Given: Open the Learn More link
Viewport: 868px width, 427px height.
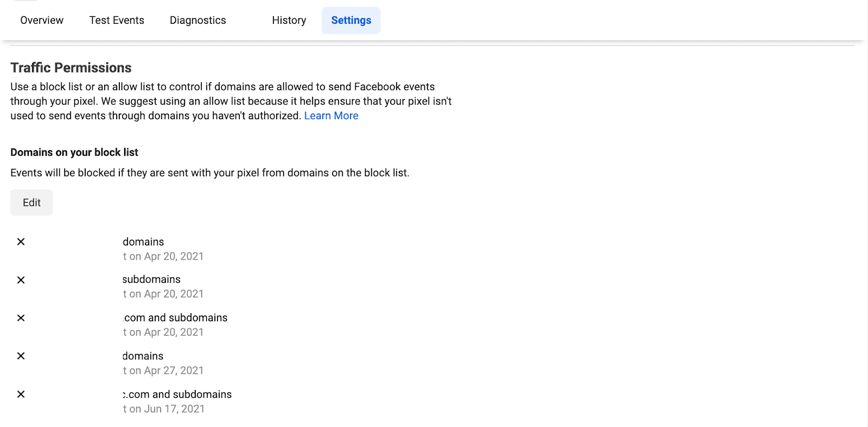Looking at the screenshot, I should click(x=331, y=115).
